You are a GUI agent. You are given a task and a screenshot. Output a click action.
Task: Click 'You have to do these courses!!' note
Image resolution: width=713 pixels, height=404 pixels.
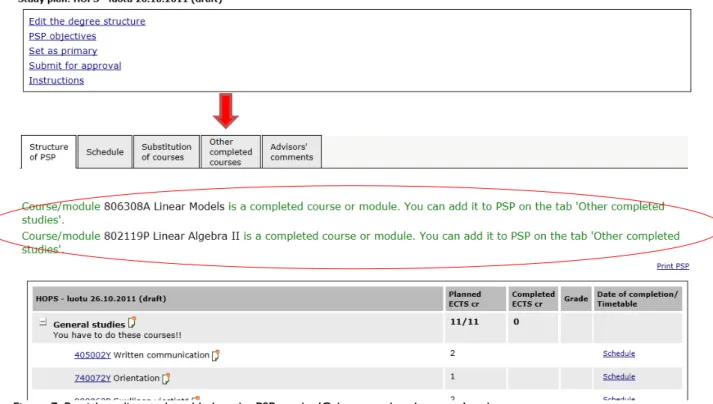tap(117, 335)
